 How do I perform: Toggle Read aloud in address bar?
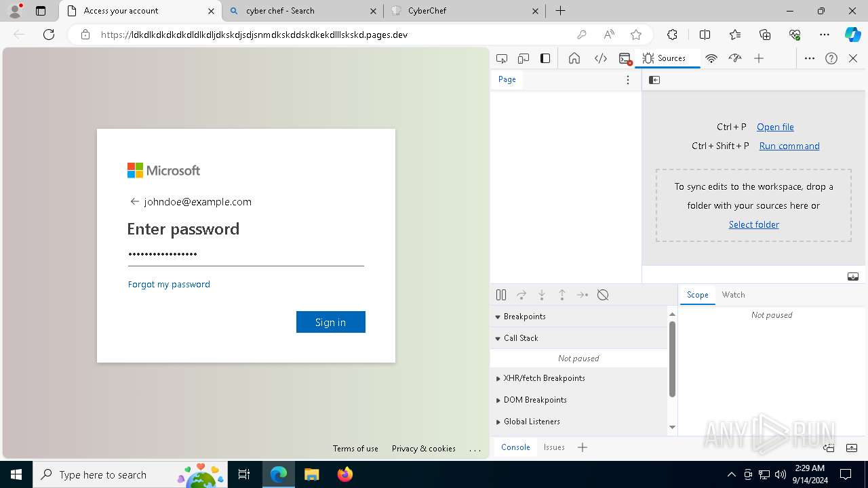point(609,35)
